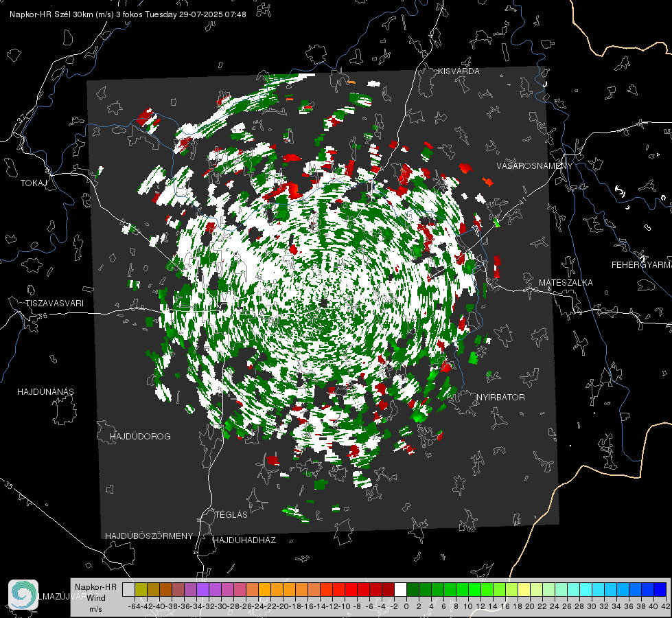The height and width of the screenshot is (618, 672).
Task: Select the TÉGLÁS map label
Action: pos(231,514)
